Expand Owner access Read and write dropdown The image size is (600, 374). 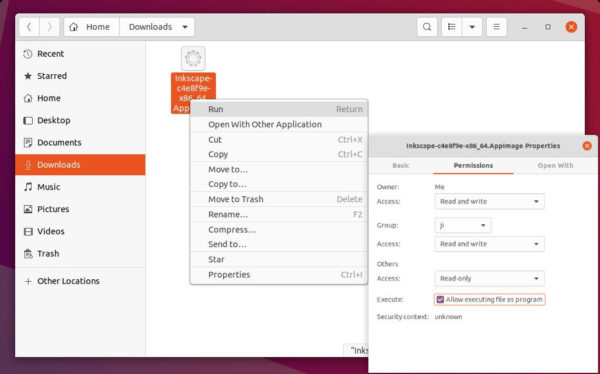click(489, 202)
